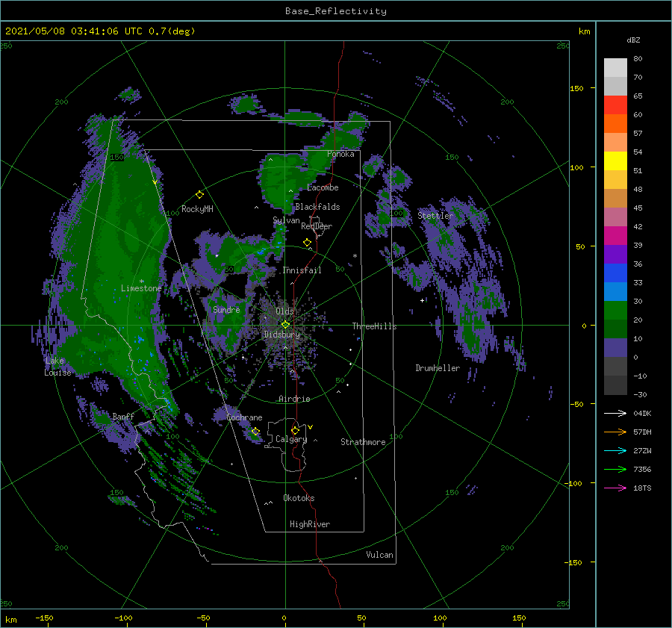Viewport: 672px width, 628px height.
Task: Pick the red swatch between 65 and 60
Action: (615, 105)
